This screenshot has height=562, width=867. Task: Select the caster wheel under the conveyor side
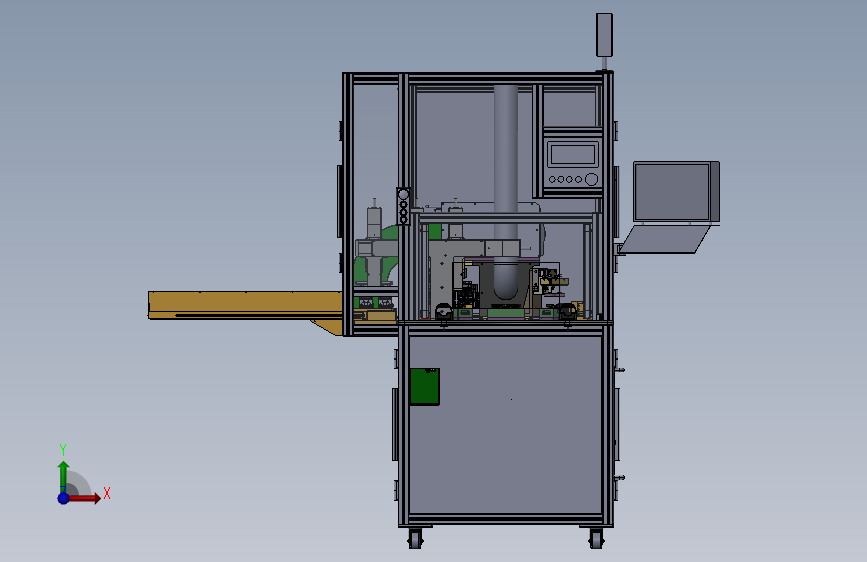coord(415,538)
